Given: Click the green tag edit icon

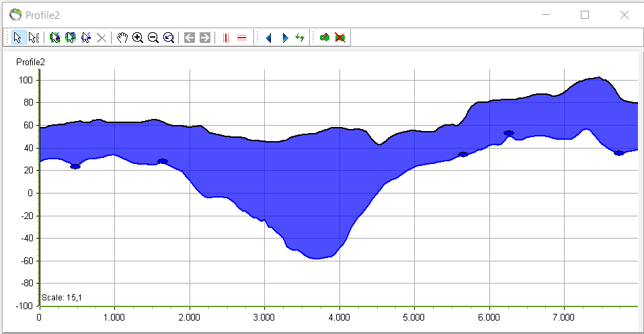Looking at the screenshot, I should coord(325,38).
